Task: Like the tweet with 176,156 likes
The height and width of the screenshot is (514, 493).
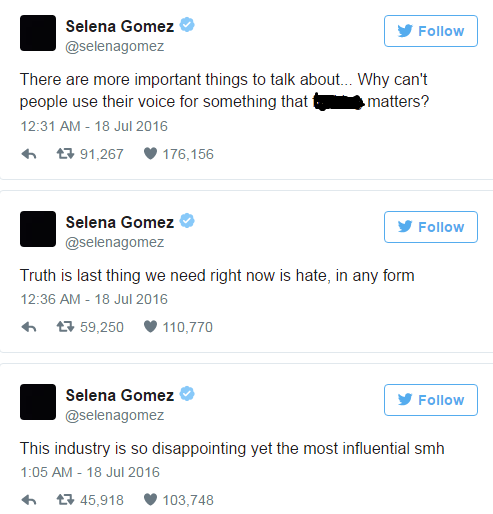Action: 150,154
